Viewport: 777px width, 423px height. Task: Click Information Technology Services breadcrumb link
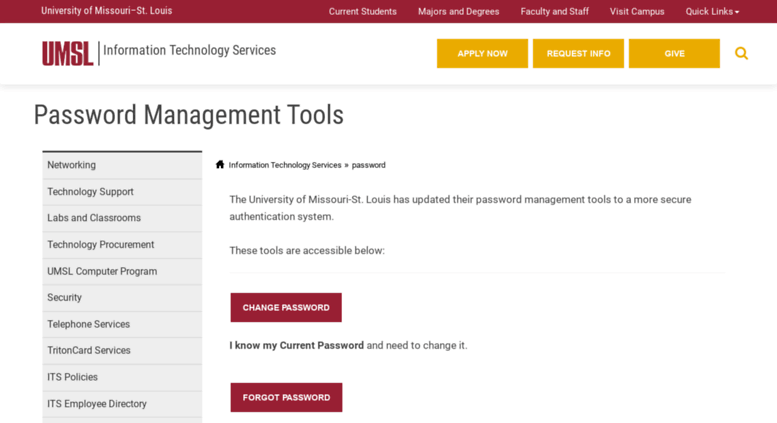point(285,165)
